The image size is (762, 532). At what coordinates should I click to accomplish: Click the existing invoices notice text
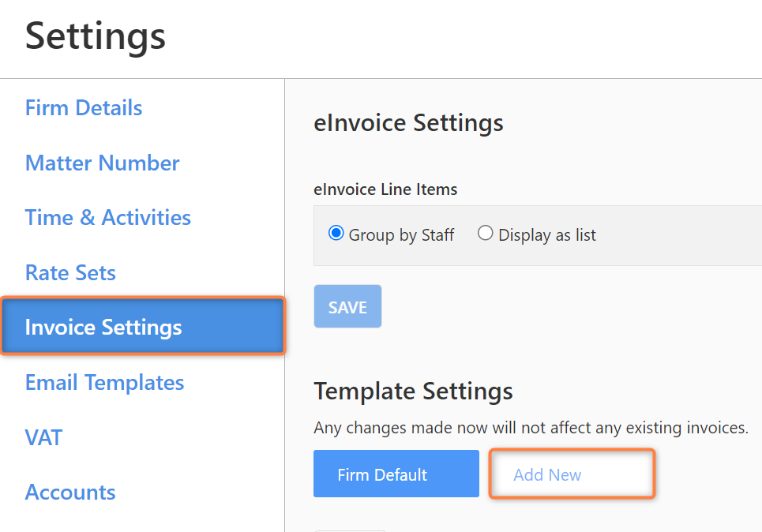pyautogui.click(x=531, y=428)
